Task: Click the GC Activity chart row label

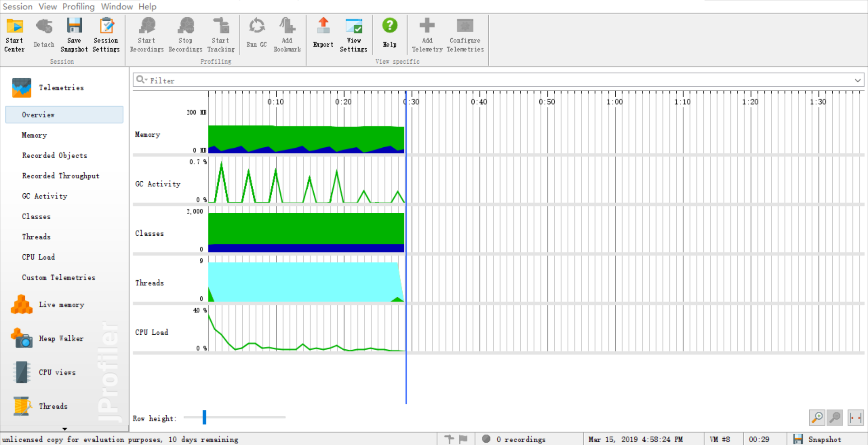Action: click(x=158, y=184)
